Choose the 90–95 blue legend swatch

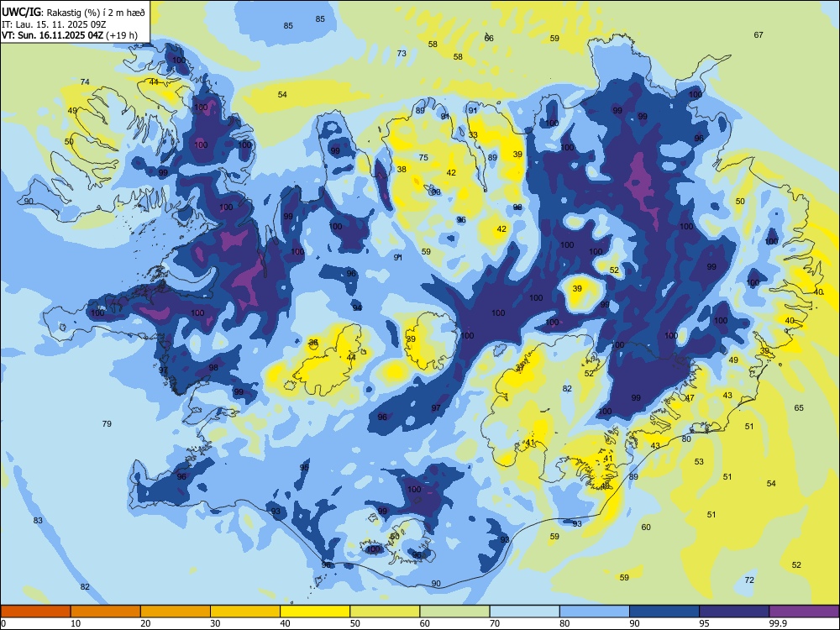664,612
